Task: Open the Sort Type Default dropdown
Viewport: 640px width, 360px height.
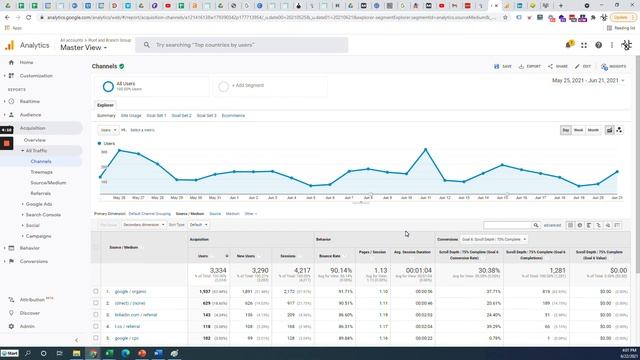Action: [x=198, y=225]
